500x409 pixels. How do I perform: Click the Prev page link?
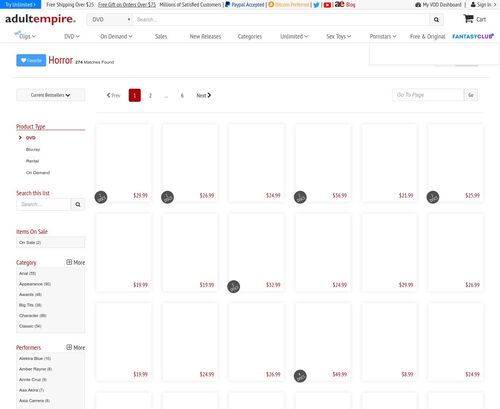(x=113, y=95)
